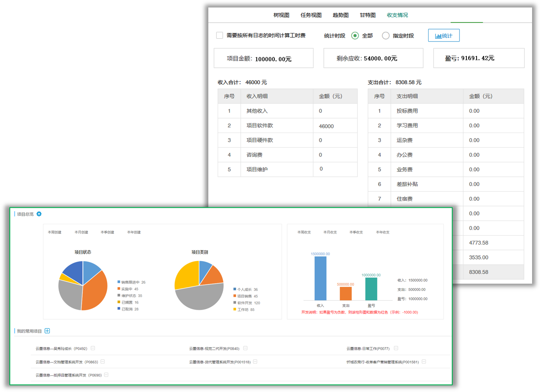Enable the 需要按所有日志的时间计算工时费 checkbox

219,35
